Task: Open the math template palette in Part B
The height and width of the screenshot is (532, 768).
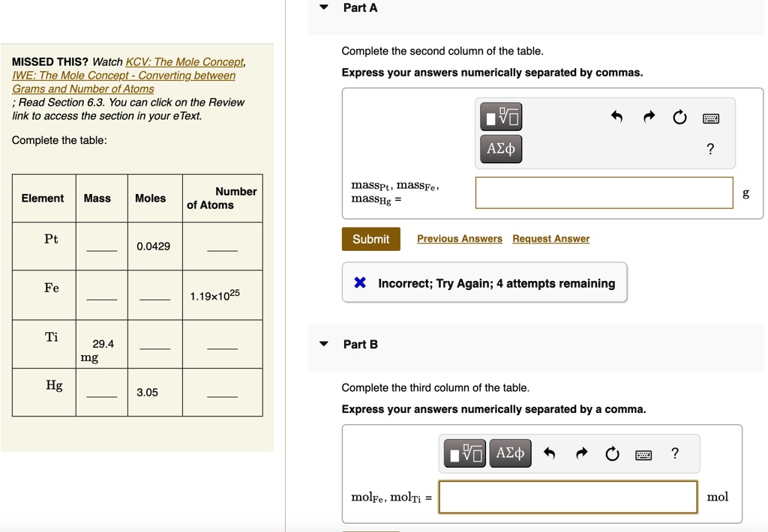Action: point(464,453)
